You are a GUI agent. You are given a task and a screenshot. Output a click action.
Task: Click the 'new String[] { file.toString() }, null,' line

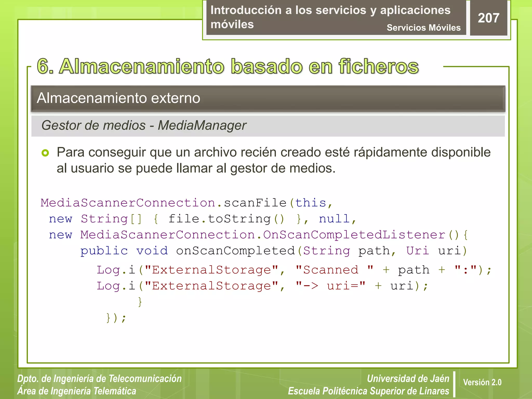point(203,219)
